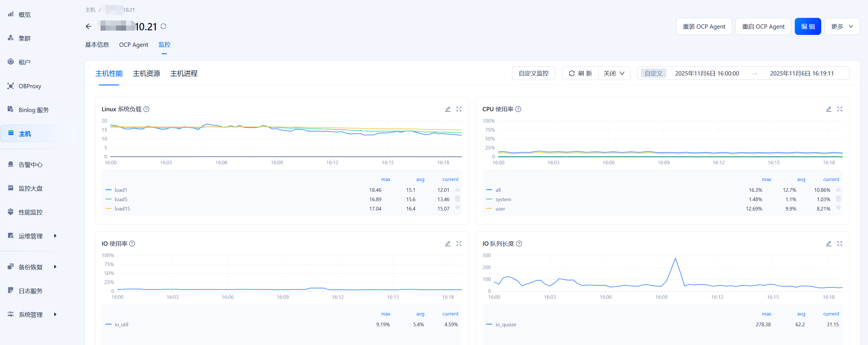Screen dimensions: 868x345
Task: Click the 重启 OCP Agent button
Action: (x=763, y=27)
